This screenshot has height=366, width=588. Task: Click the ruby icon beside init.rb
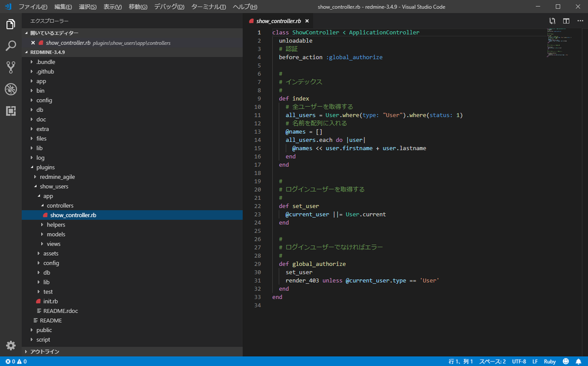pyautogui.click(x=38, y=301)
